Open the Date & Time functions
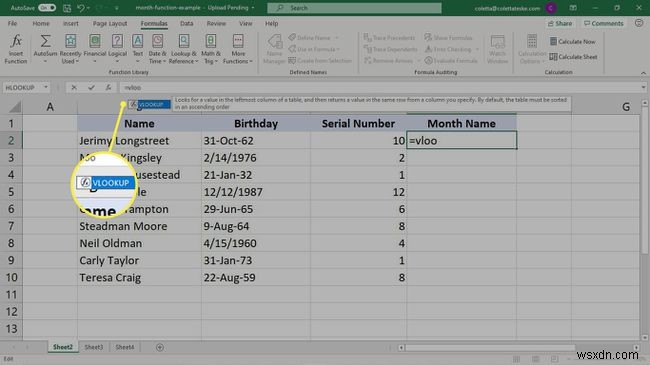This screenshot has width=650, height=365. point(158,49)
